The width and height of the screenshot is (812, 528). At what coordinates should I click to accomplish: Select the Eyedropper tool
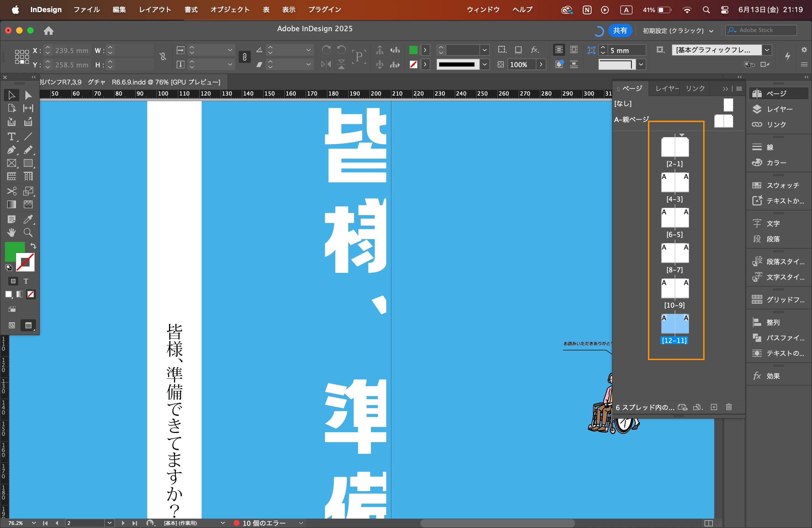pyautogui.click(x=28, y=219)
